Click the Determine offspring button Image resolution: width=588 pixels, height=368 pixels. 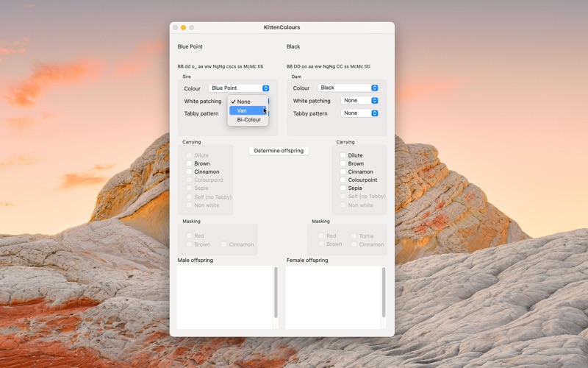pyautogui.click(x=279, y=151)
